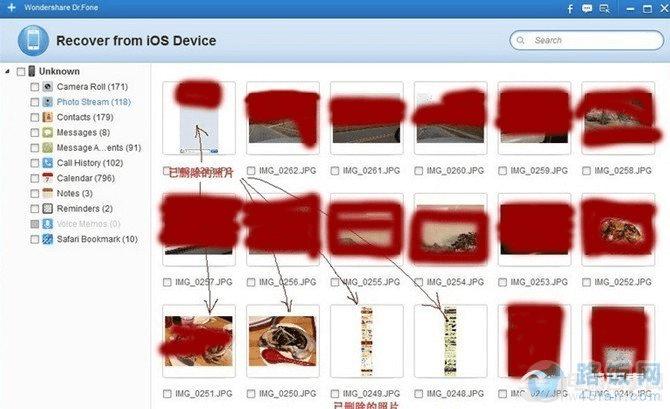Enable checkbox for IMG_0262.JPG
This screenshot has width=670, height=409.
click(x=251, y=171)
